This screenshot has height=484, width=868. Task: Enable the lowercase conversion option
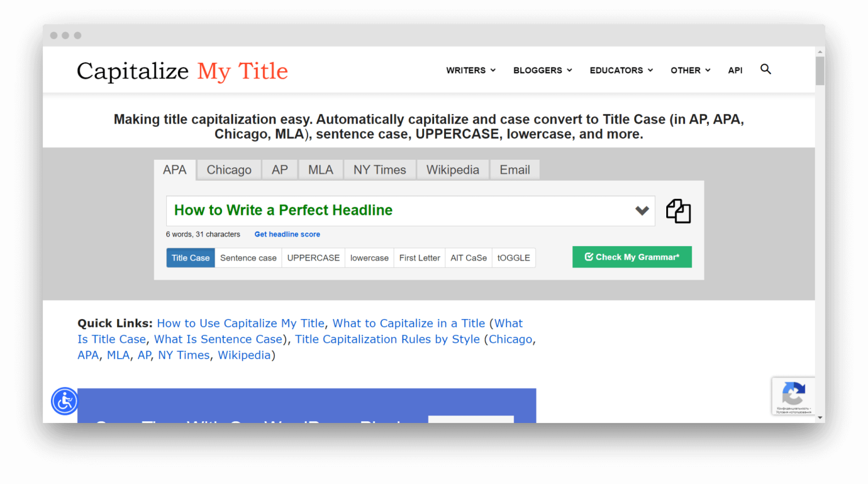click(x=369, y=258)
